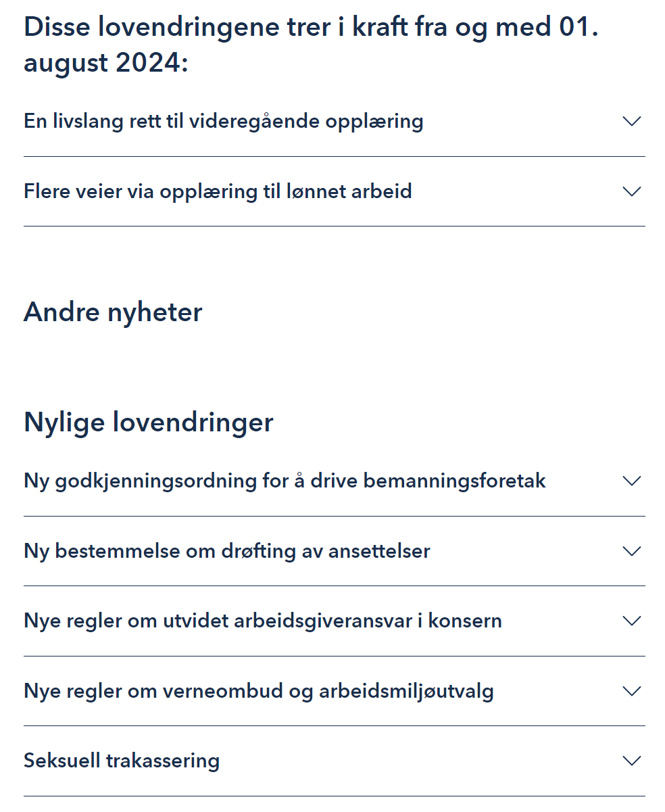This screenshot has height=812, width=665.
Task: Select 'Flere veier via opplæring til lønnet arbeid' title
Action: [x=218, y=191]
